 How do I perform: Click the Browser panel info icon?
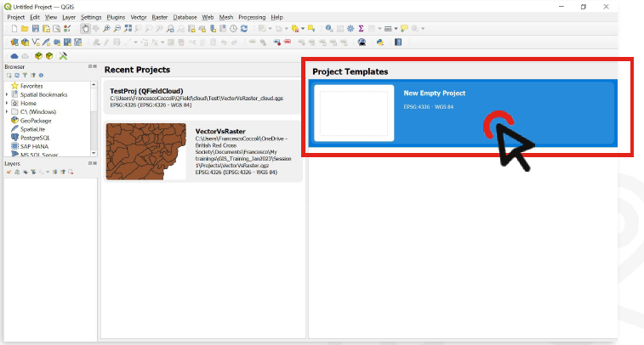click(x=41, y=76)
